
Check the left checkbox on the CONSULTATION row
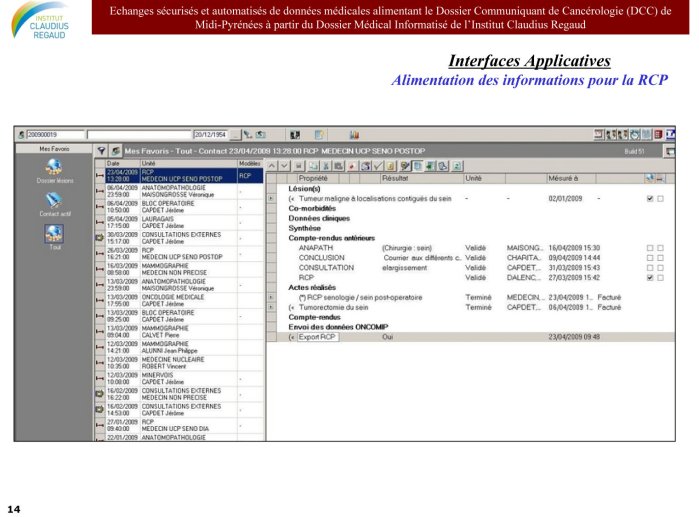coord(650,268)
